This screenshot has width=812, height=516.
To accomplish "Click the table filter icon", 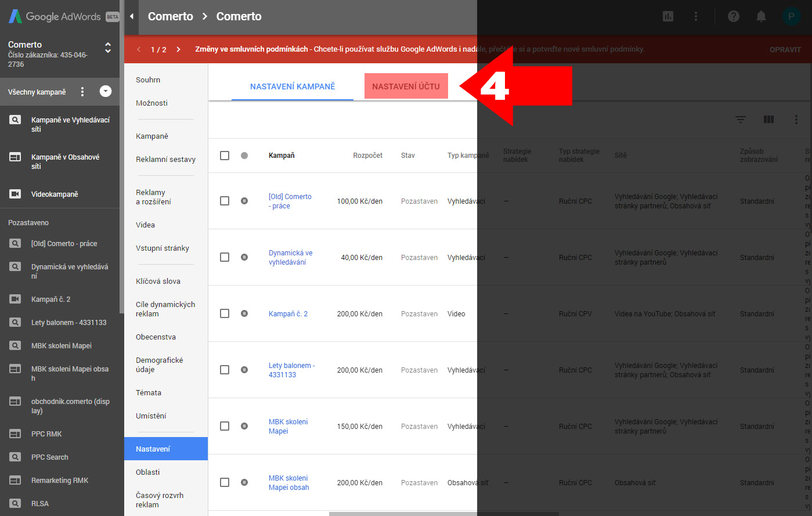I will [741, 120].
